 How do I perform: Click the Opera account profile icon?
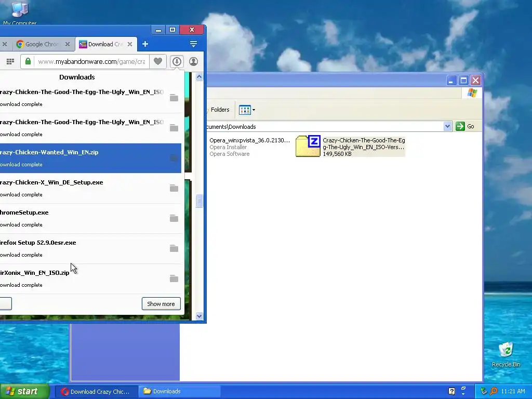coord(193,61)
